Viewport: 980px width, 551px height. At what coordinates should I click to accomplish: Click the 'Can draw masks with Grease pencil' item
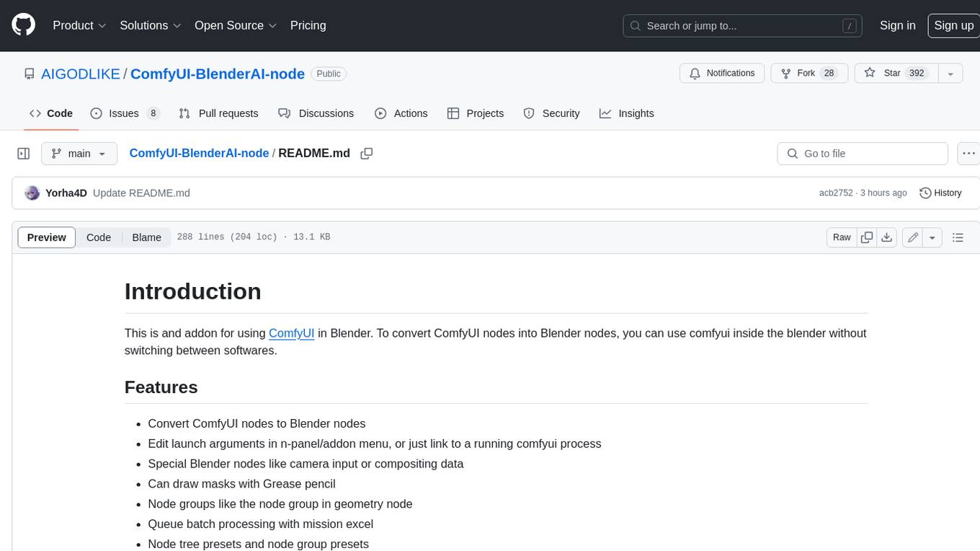[241, 484]
